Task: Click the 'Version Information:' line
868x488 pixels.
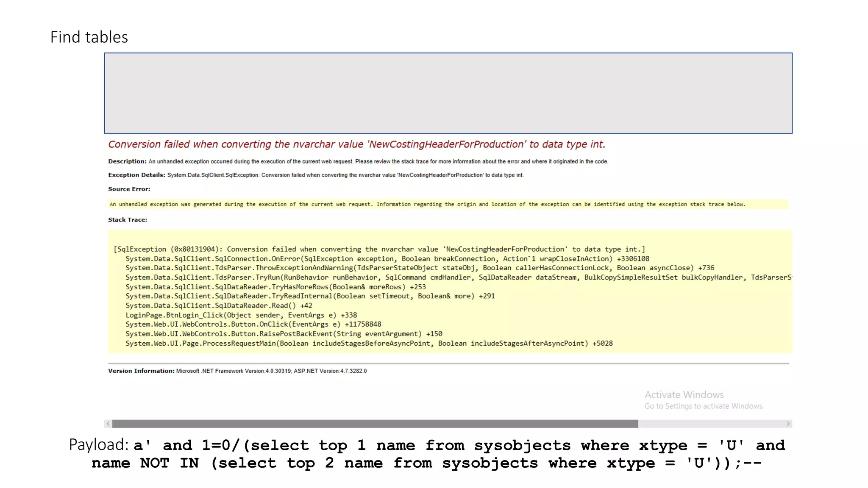Action: pos(237,371)
